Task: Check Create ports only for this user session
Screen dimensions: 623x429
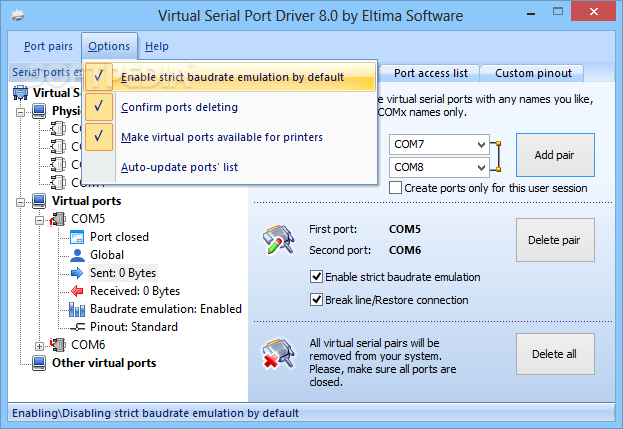Action: coord(395,188)
